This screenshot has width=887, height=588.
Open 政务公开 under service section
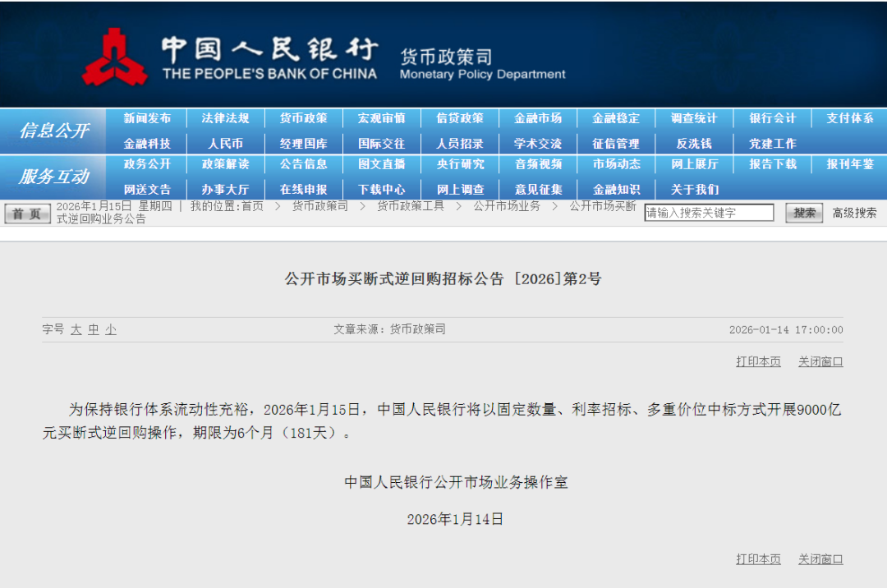(147, 164)
